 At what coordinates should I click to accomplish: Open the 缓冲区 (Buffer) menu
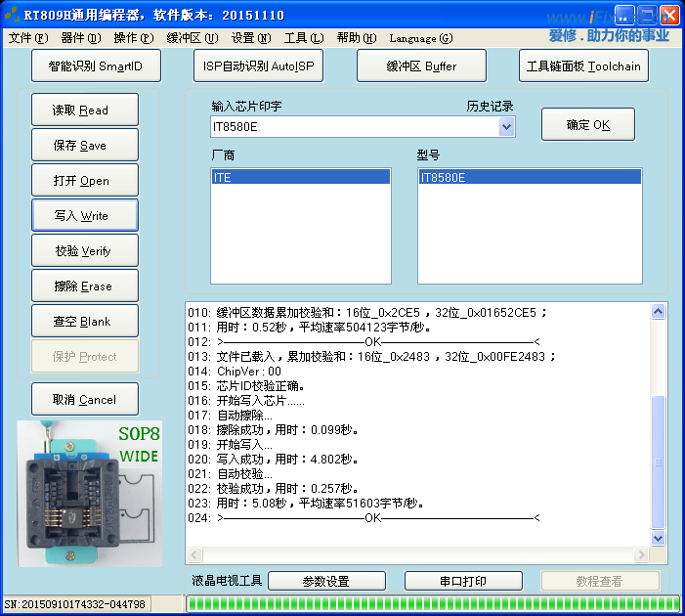coord(191,39)
